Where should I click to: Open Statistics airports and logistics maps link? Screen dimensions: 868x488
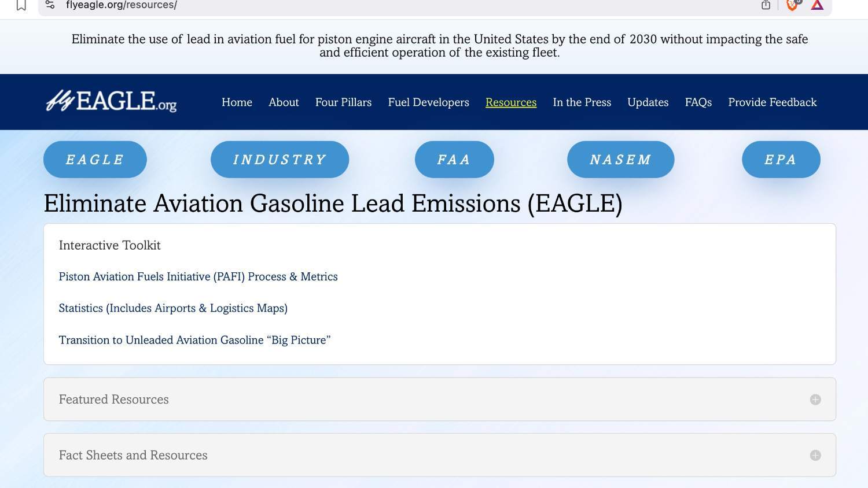[x=173, y=308]
